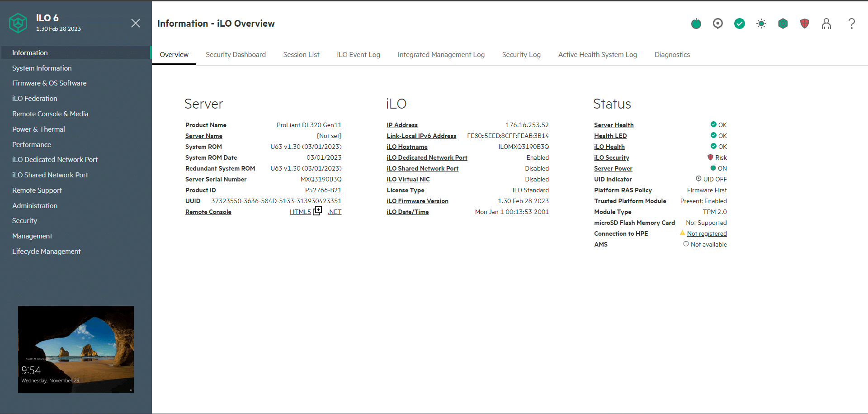Click the UID OFF indicator icon
The height and width of the screenshot is (414, 868).
pos(698,179)
